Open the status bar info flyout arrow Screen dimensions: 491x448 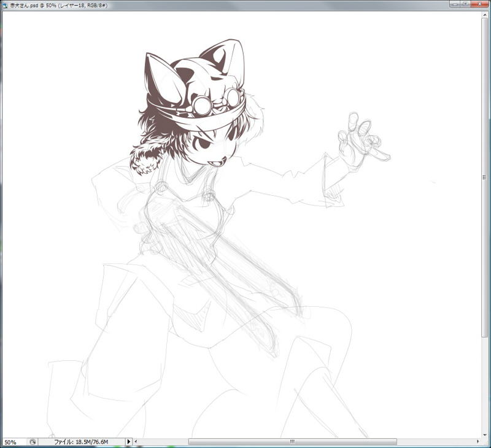[x=128, y=442]
